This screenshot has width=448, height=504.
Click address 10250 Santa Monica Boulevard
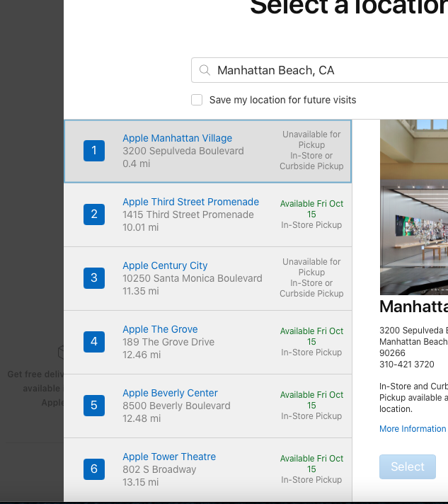[193, 278]
